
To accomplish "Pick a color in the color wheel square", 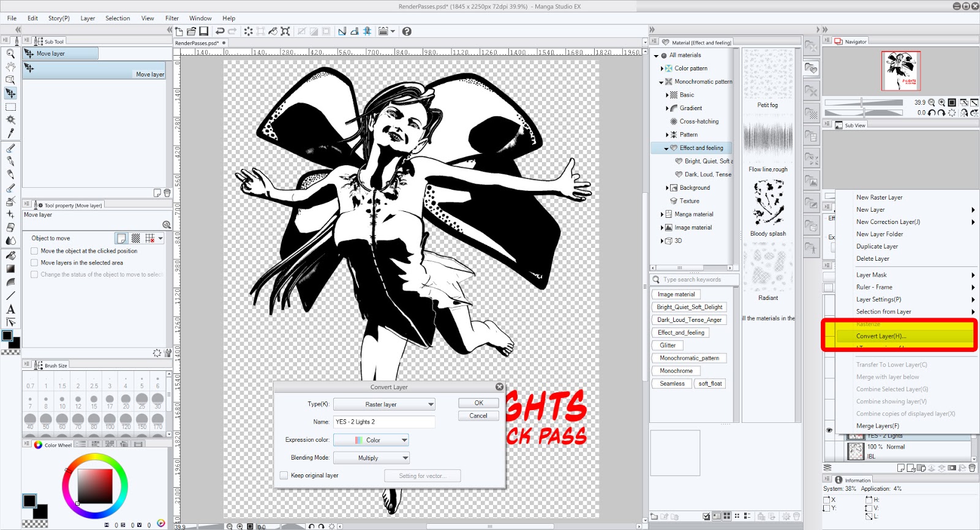I will click(x=95, y=487).
